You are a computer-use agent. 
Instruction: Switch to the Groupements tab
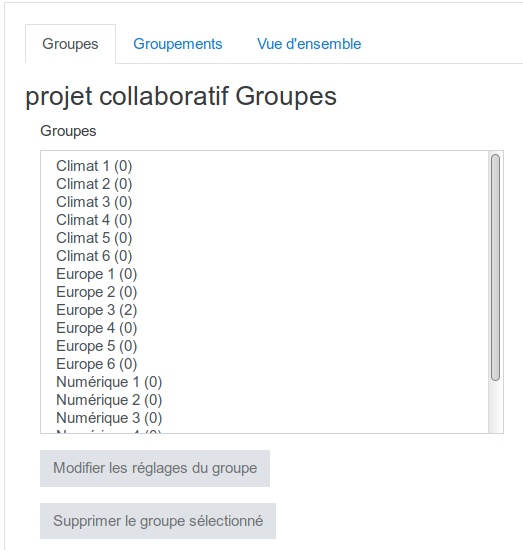pyautogui.click(x=177, y=44)
